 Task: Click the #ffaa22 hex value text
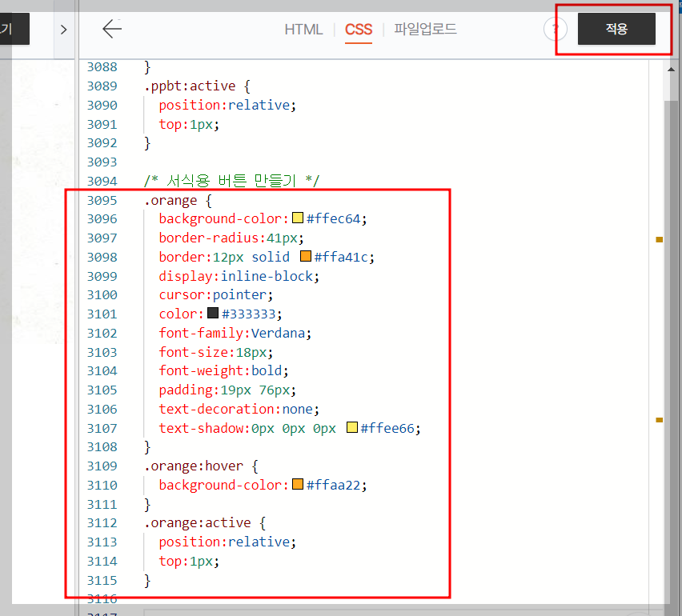[x=334, y=485]
